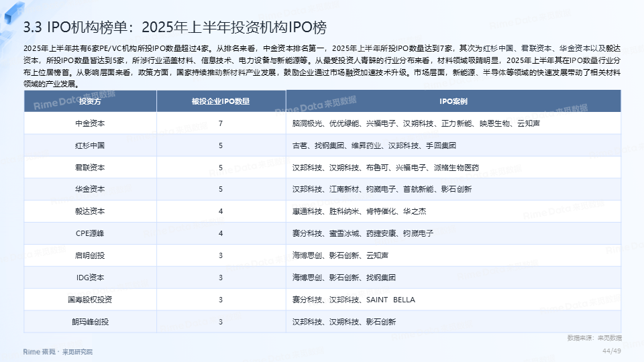Click the IPO count '7' for 中金资本

pos(221,123)
